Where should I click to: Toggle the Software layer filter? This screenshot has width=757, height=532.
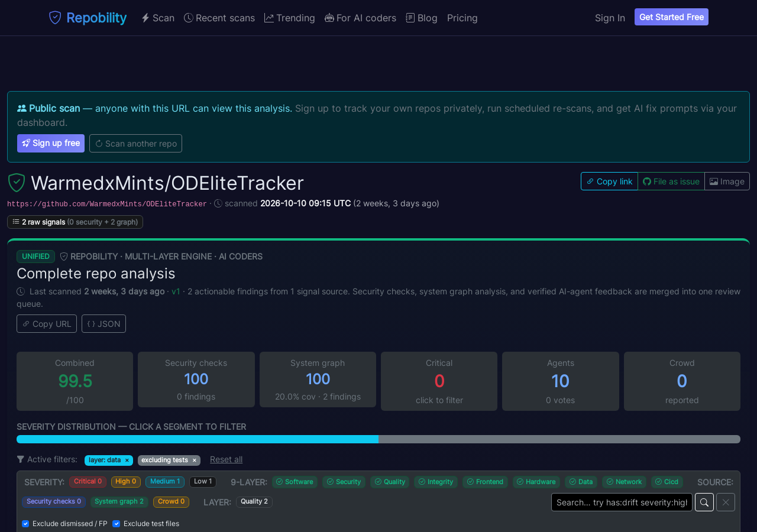click(295, 482)
